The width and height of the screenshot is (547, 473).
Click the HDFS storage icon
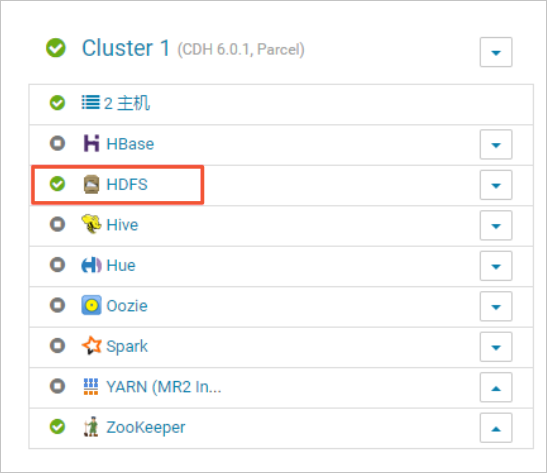91,184
